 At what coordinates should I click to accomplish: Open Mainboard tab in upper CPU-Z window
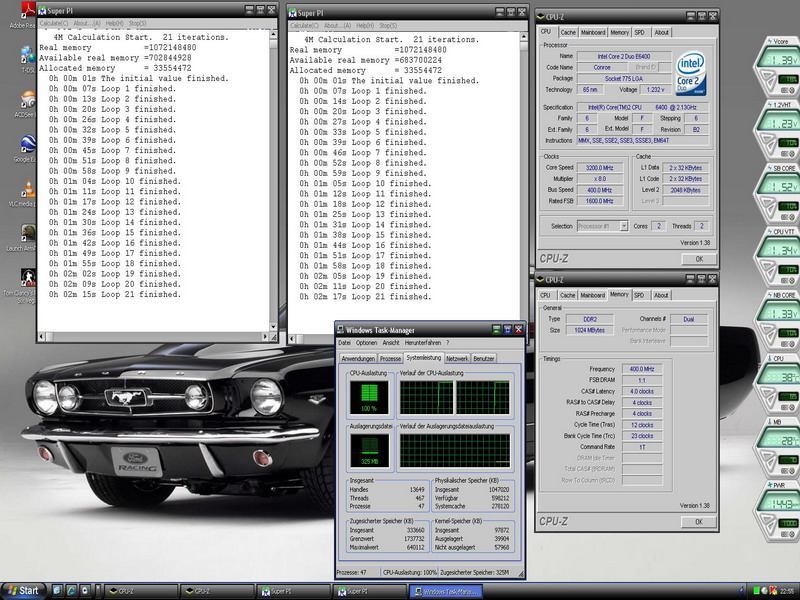coord(593,32)
